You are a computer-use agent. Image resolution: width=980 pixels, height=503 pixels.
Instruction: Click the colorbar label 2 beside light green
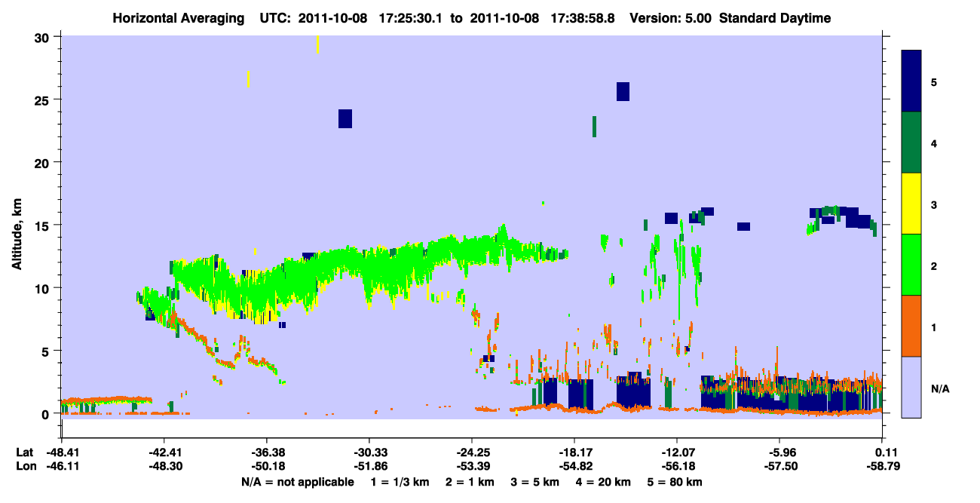coord(934,265)
